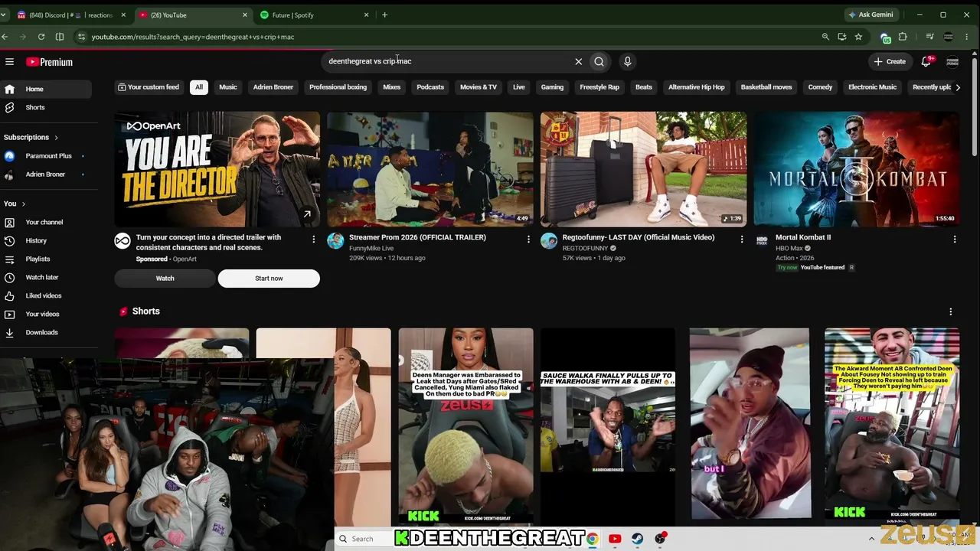This screenshot has height=551, width=980.
Task: Select the Alternative Hip Hop chip
Action: [x=696, y=87]
